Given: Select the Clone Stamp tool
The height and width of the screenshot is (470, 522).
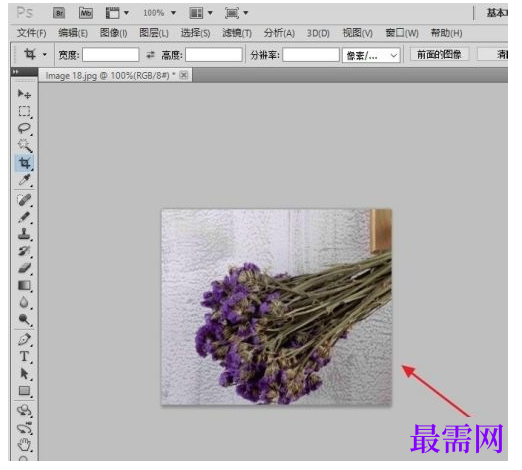Looking at the screenshot, I should pyautogui.click(x=24, y=234).
